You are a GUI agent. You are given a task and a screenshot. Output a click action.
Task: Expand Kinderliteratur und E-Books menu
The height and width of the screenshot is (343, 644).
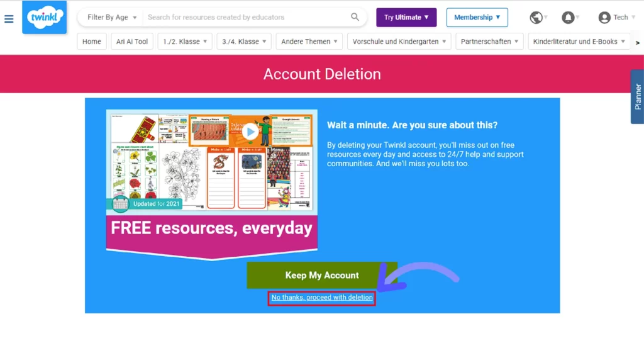tap(579, 42)
